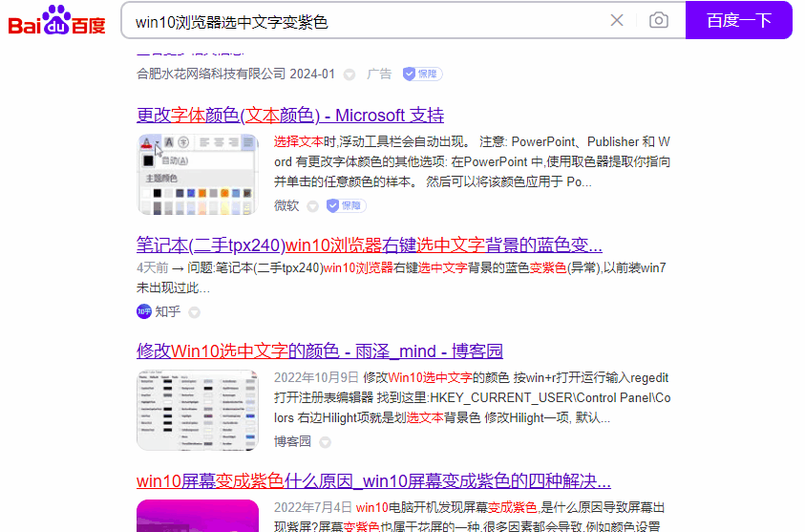805x532 pixels.
Task: Click the snippet dated 2022年7月4日
Action: coord(469,517)
